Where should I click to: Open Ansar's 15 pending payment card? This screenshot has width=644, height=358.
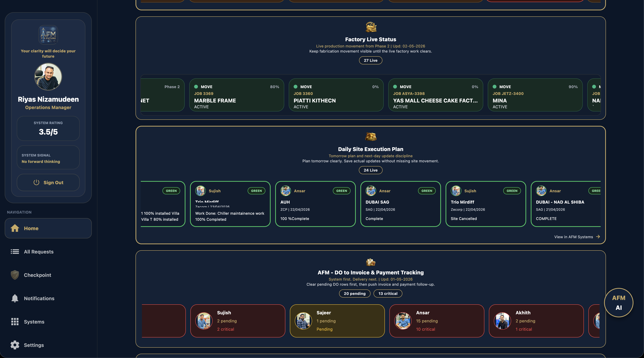(x=436, y=321)
